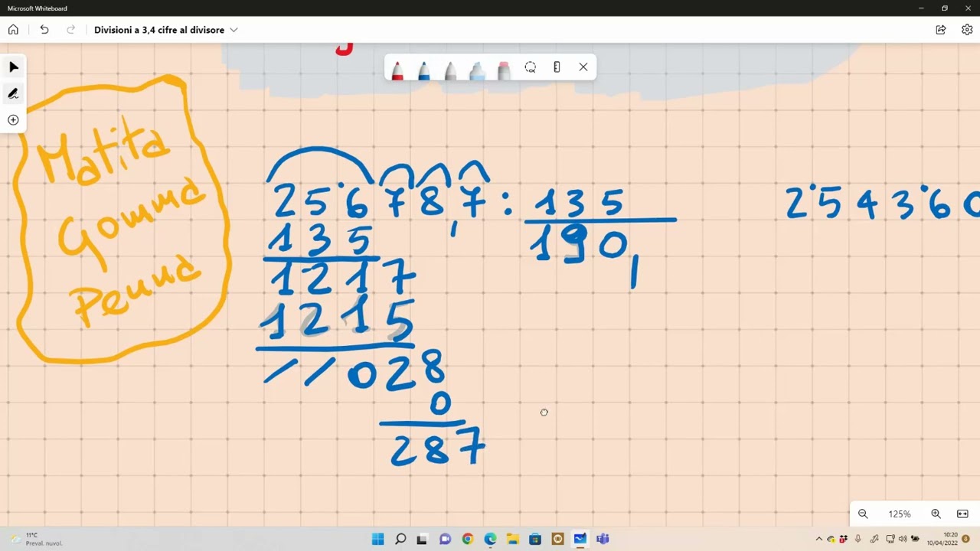Select the yellow 'Matita Gomma Penna' drawing
The width and height of the screenshot is (980, 551).
point(122,219)
